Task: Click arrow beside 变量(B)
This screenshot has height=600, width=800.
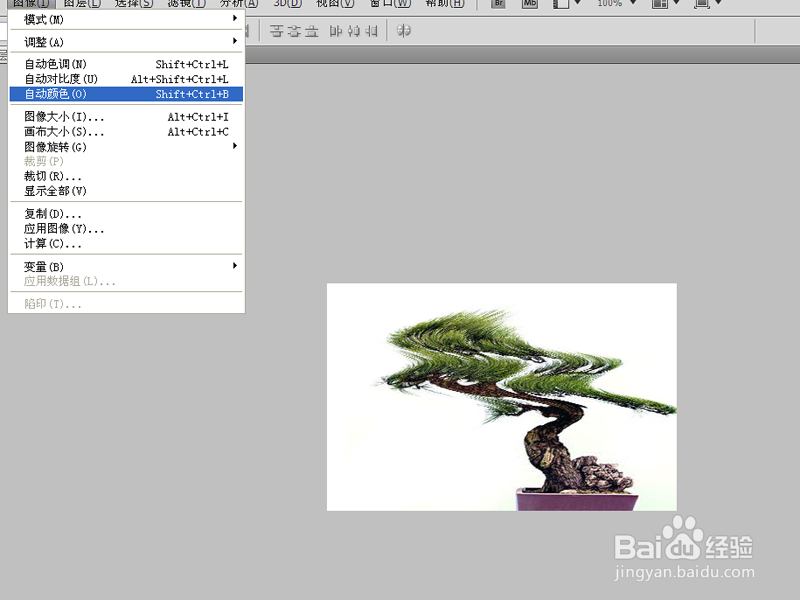Action: point(235,265)
